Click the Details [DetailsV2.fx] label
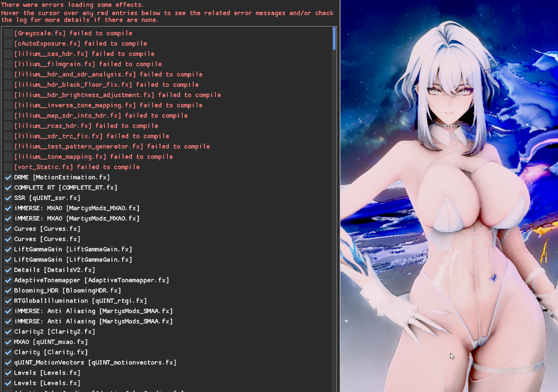 [54, 270]
